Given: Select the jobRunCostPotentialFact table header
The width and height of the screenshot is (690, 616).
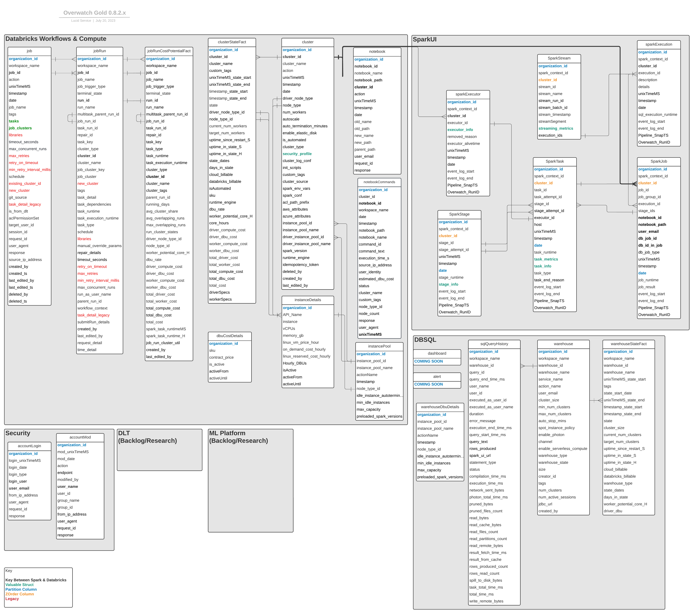Looking at the screenshot, I should click(x=169, y=51).
